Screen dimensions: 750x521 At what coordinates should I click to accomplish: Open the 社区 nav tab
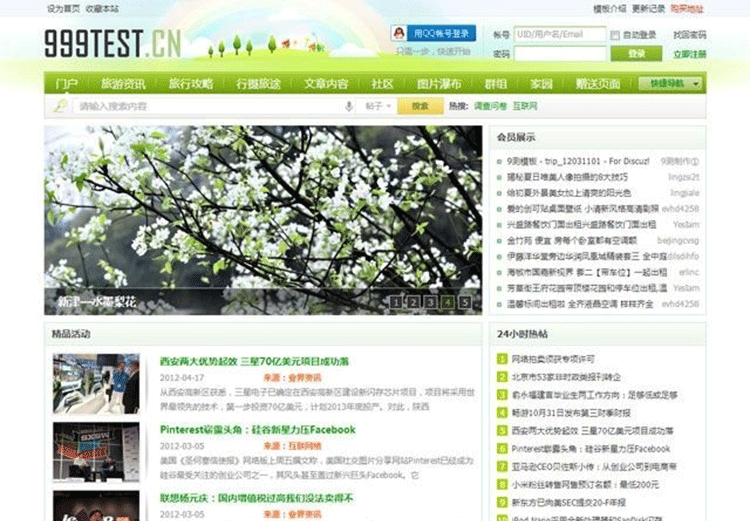(382, 84)
